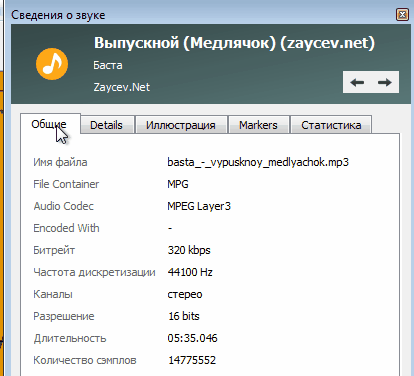This screenshot has height=376, width=414.
Task: Click the Длительность label
Action: pyautogui.click(x=70, y=338)
